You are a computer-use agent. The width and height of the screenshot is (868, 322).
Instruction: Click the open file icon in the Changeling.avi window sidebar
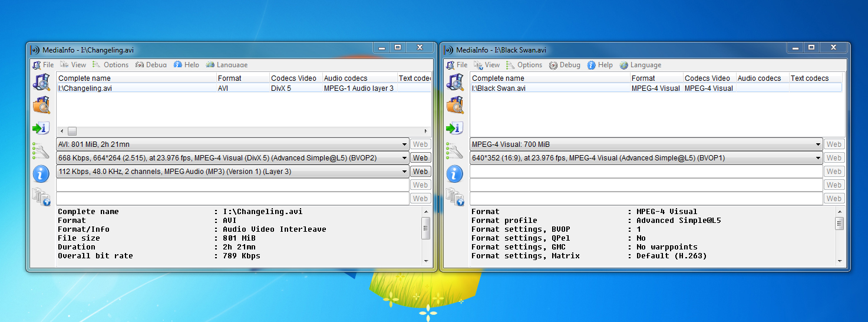(41, 82)
